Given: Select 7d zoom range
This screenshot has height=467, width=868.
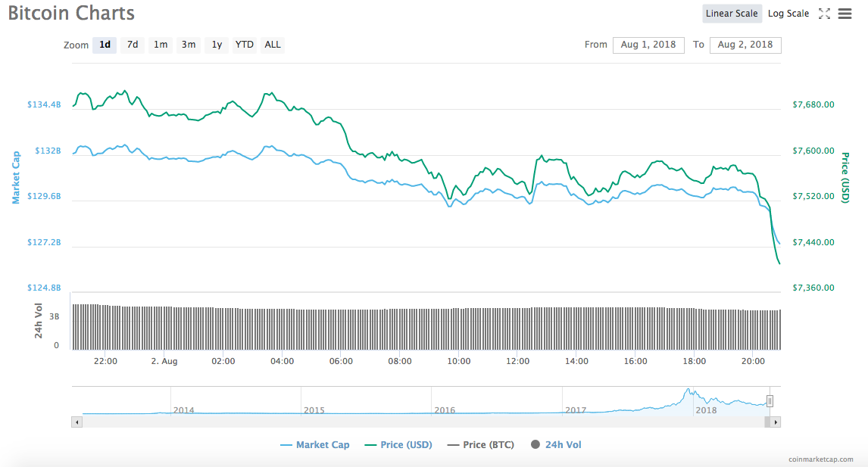Looking at the screenshot, I should [x=133, y=45].
